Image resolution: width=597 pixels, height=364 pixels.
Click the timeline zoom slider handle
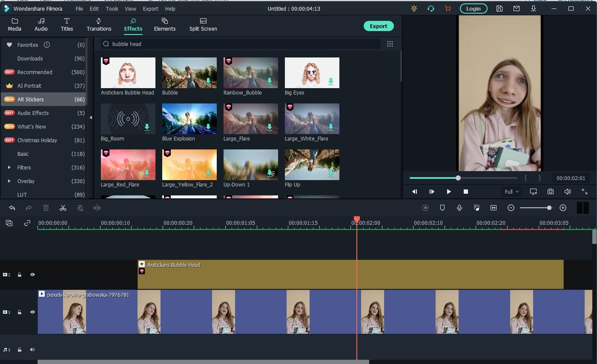click(549, 208)
